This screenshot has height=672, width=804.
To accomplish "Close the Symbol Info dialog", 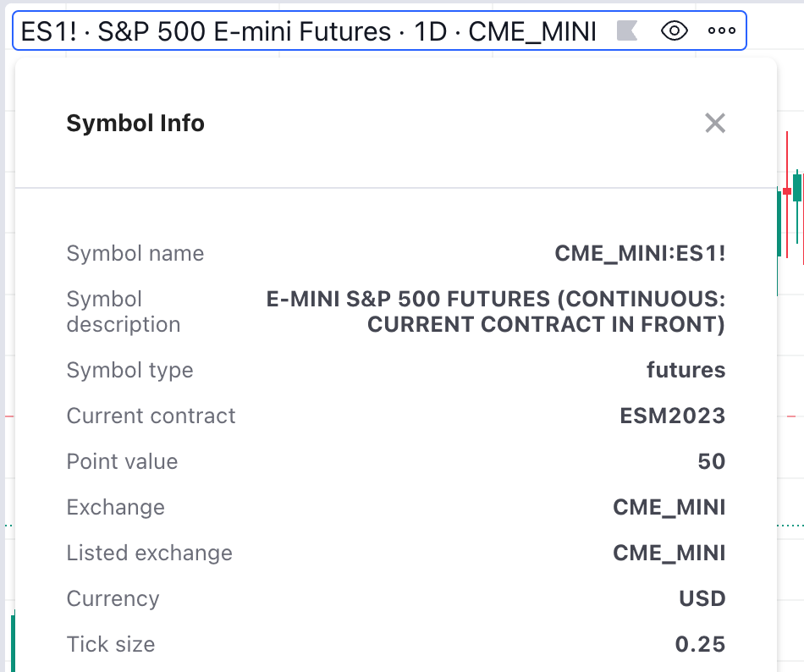I will 715,124.
